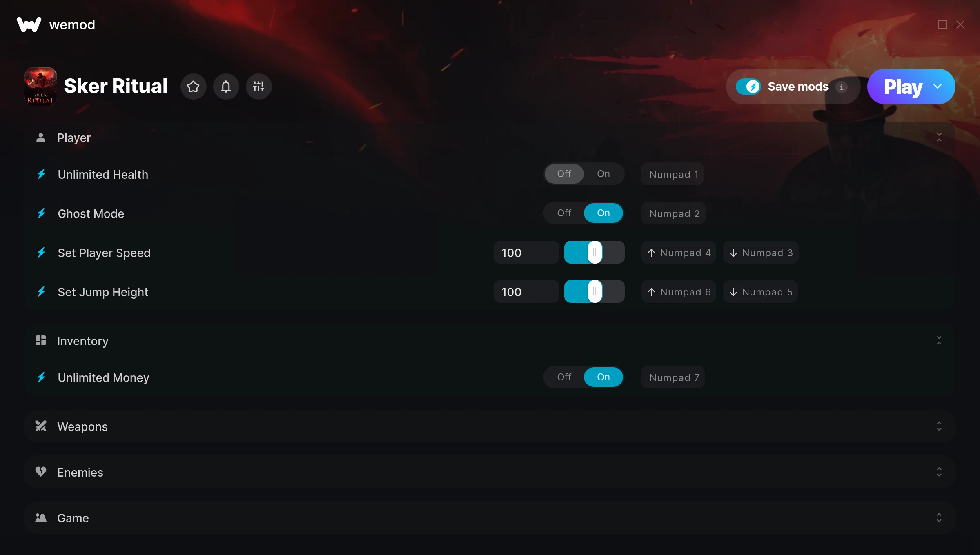The image size is (980, 555).
Task: Open notifications bell for Sker Ritual
Action: coord(226,87)
